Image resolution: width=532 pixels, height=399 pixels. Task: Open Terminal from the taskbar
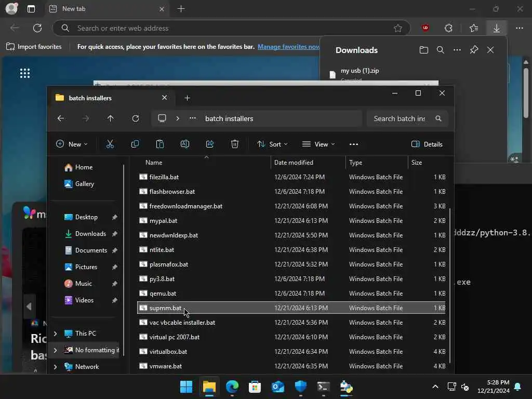[323, 387]
